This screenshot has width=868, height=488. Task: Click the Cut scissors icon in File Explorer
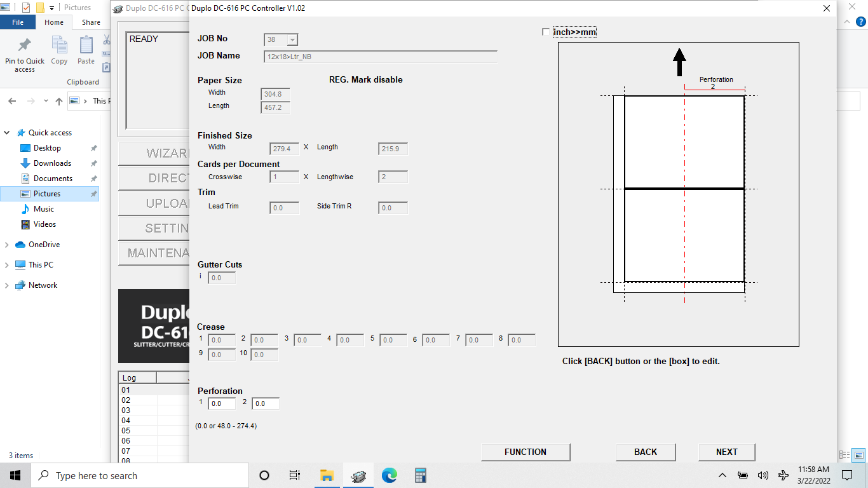point(106,39)
